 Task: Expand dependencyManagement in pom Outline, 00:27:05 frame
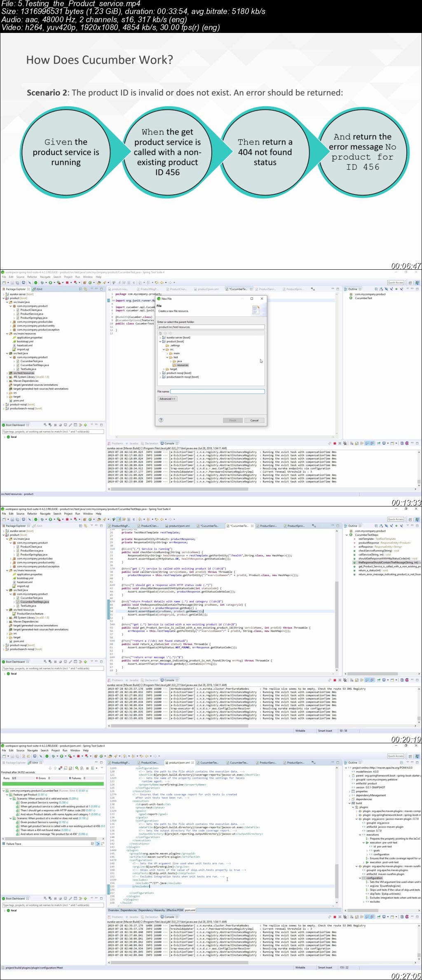tap(350, 796)
